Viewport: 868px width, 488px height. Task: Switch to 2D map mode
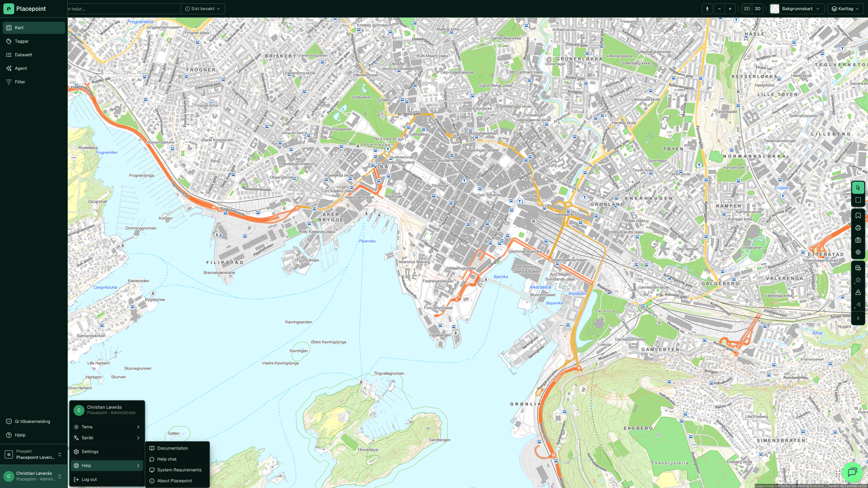coord(747,9)
